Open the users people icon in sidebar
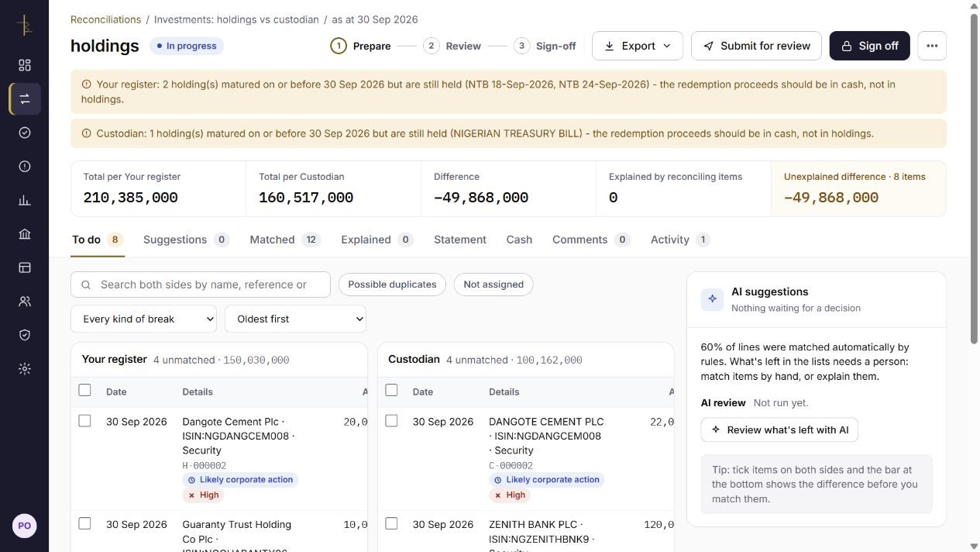The width and height of the screenshot is (980, 552). tap(25, 302)
